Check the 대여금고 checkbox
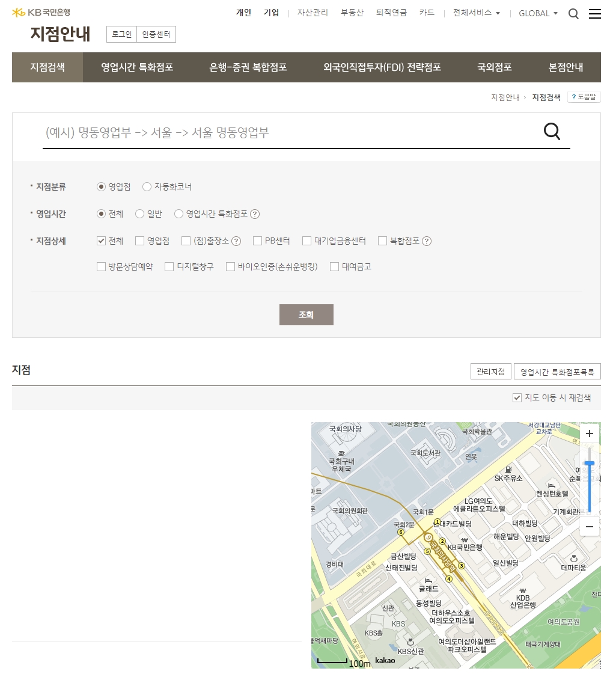This screenshot has height=680, width=616. (334, 267)
